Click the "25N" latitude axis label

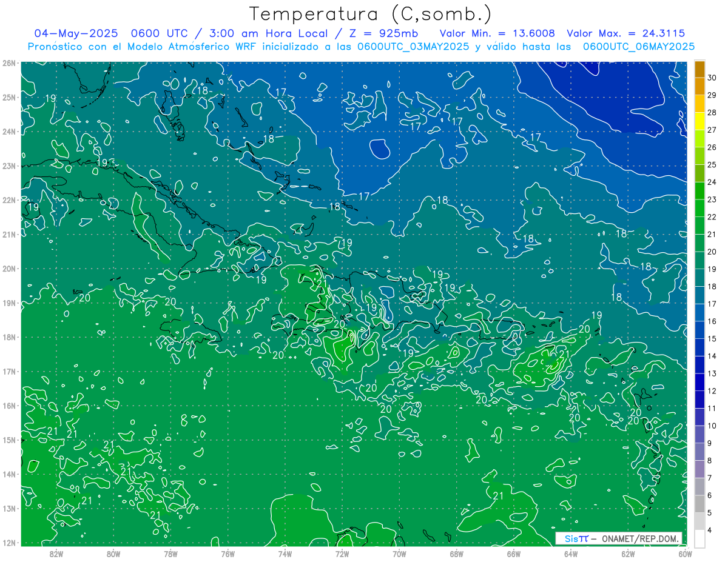[x=8, y=97]
